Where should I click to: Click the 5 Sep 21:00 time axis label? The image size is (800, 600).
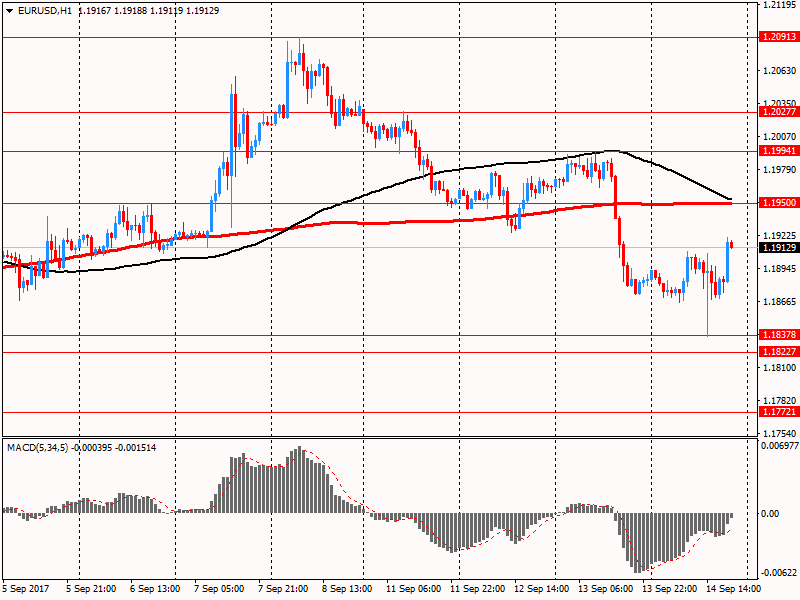[x=91, y=588]
